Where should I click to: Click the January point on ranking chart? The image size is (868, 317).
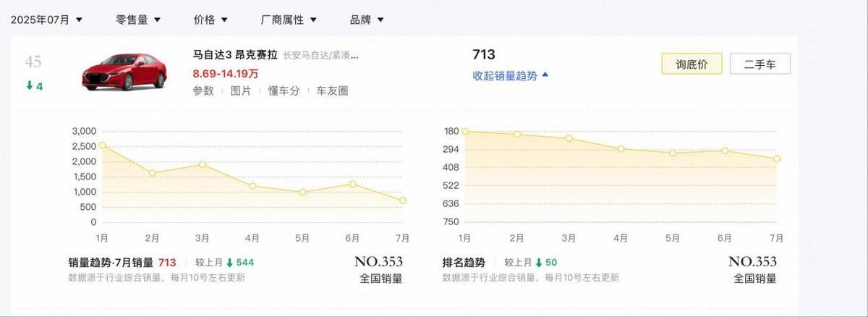pyautogui.click(x=464, y=131)
